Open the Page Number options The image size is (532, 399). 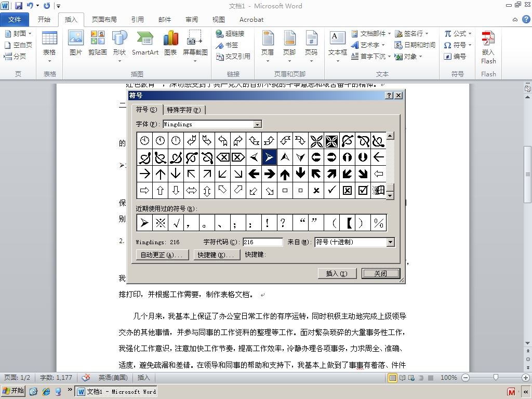[x=311, y=46]
